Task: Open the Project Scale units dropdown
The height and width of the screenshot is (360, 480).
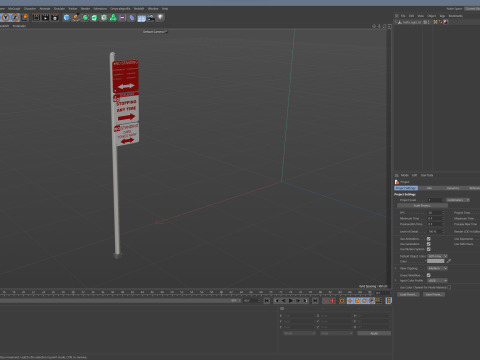Action: (458, 200)
